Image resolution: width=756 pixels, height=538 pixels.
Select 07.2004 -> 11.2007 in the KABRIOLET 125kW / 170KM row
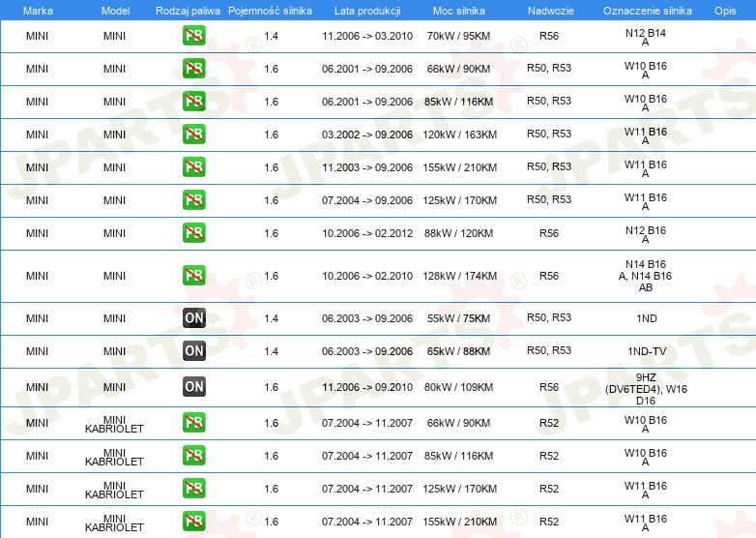pos(367,489)
